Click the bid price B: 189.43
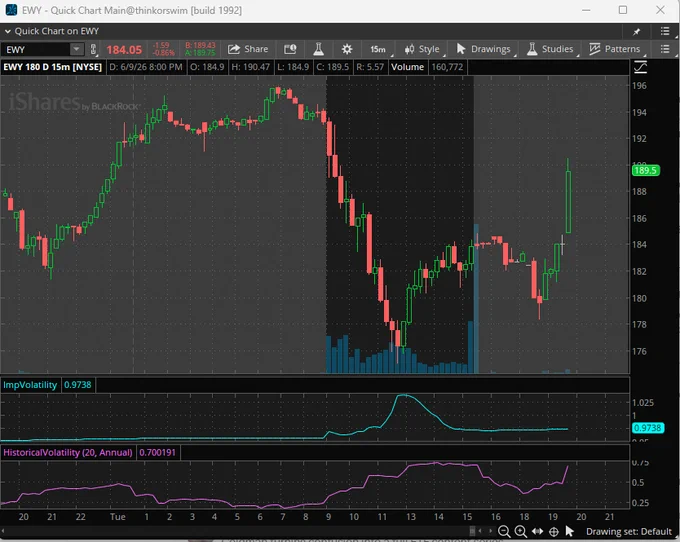Viewport: 680px width, 542px height. (x=200, y=45)
